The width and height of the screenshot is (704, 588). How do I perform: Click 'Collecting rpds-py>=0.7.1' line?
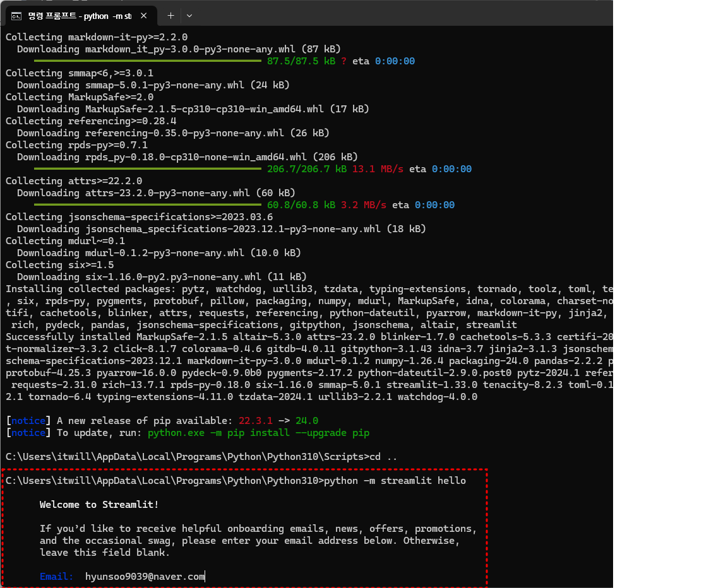click(76, 145)
